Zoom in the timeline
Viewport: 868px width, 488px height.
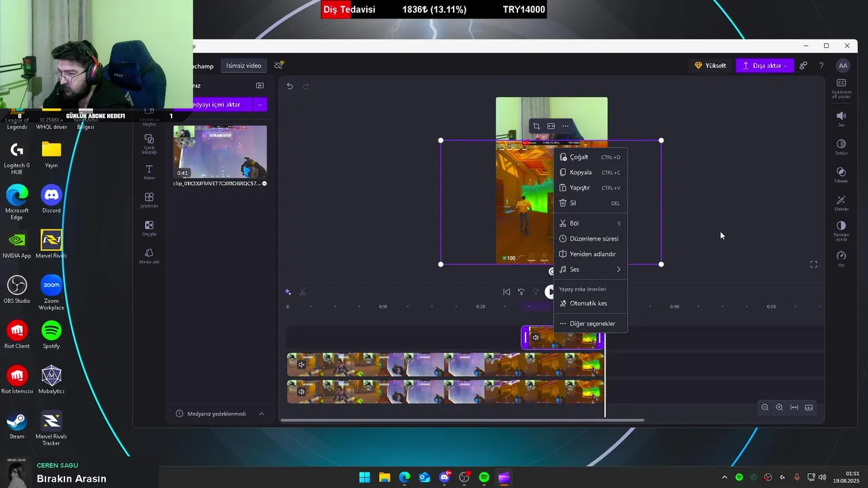[x=779, y=407]
